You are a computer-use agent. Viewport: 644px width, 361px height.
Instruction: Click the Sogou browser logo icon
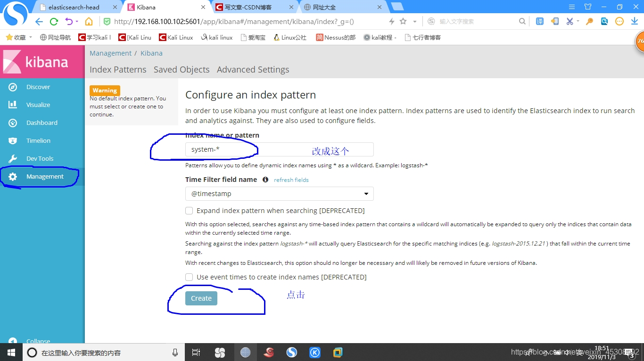15,14
